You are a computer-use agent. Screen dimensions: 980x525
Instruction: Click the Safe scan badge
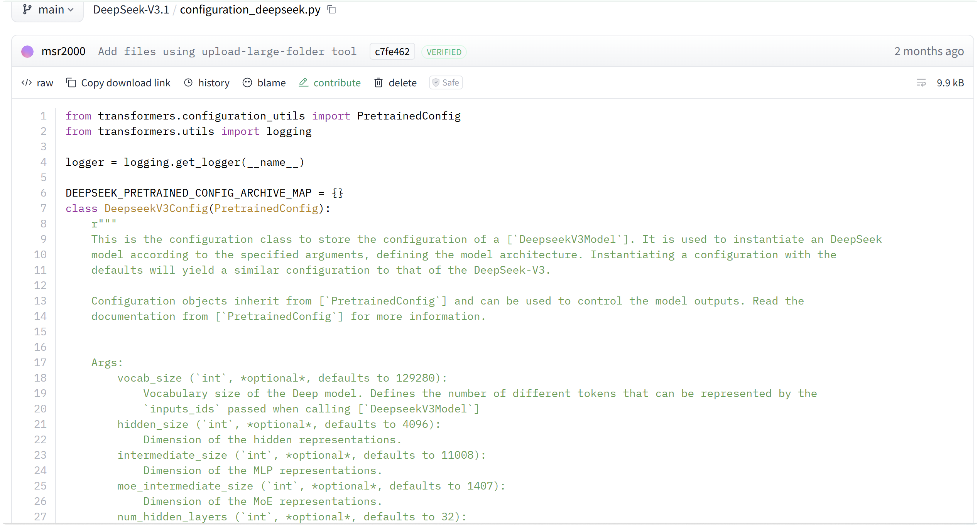pos(446,83)
